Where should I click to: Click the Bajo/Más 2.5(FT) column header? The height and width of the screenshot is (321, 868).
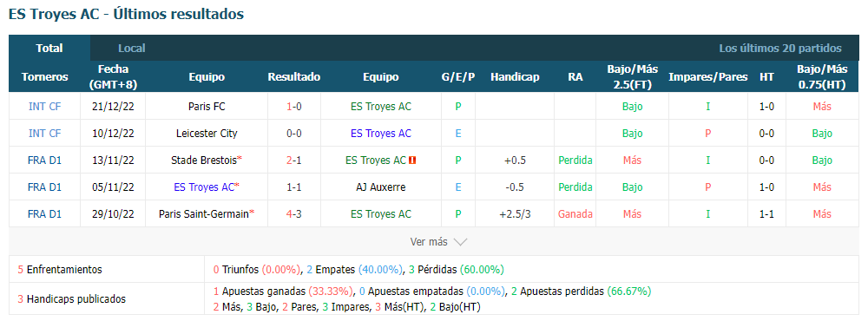click(632, 77)
